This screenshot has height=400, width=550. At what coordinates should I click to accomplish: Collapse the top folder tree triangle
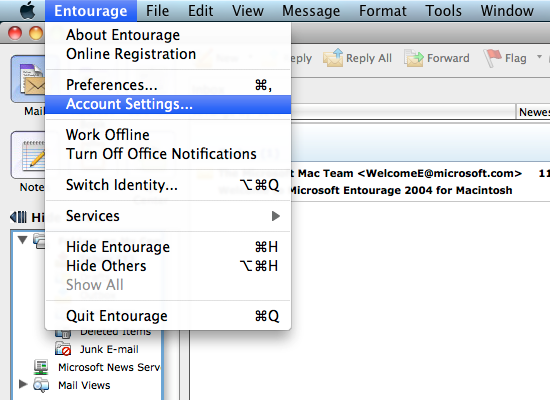point(23,240)
